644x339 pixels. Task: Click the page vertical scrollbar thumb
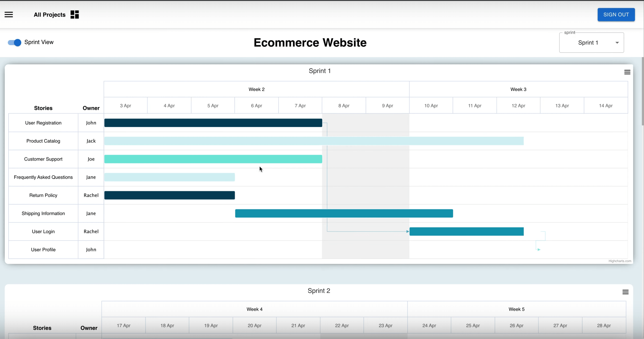642,91
